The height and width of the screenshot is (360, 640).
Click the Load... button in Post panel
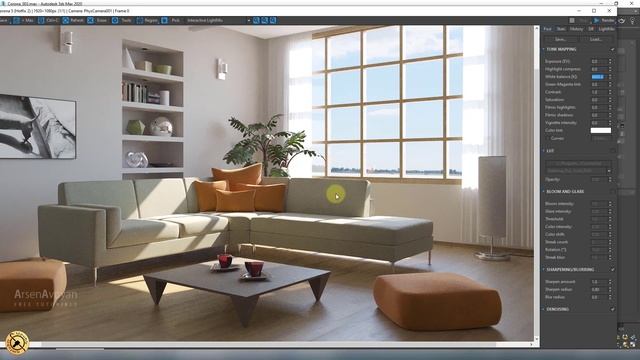coord(596,39)
